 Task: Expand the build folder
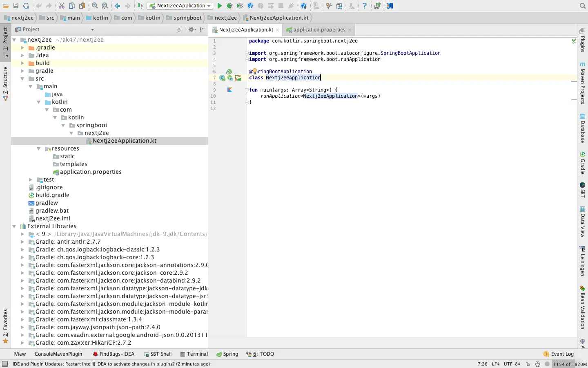click(22, 63)
